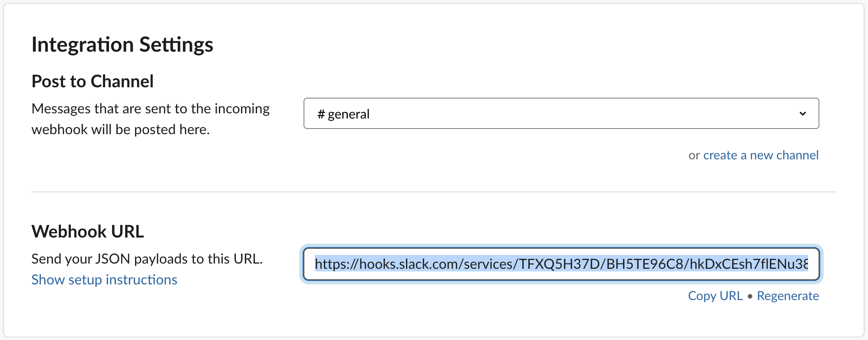
Task: Click the word "or" before channel link
Action: 694,155
